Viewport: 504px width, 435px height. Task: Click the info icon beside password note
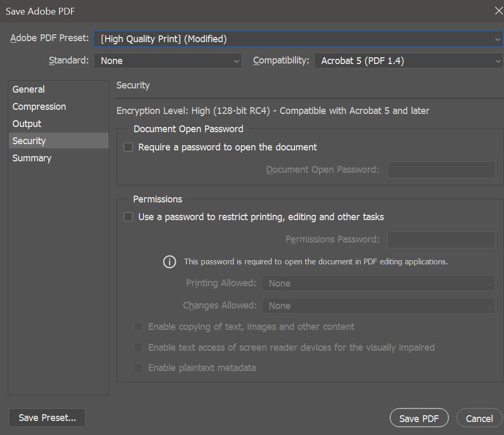170,262
